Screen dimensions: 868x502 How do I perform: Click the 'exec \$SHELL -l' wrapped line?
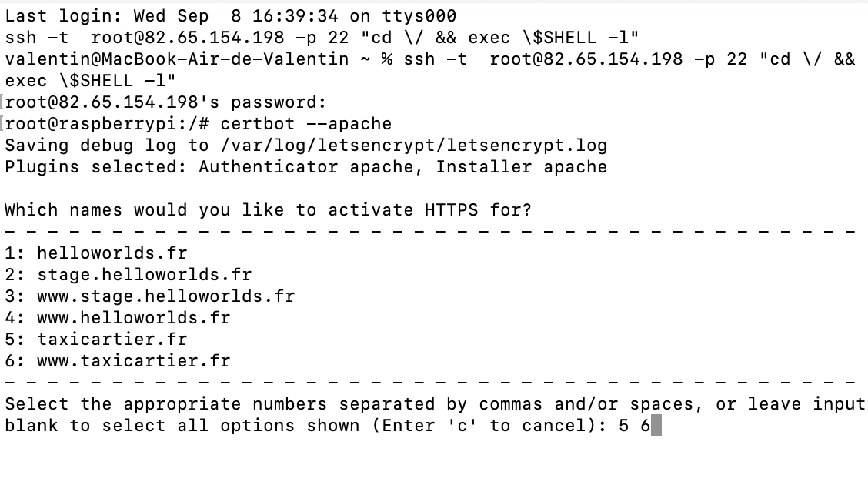(x=91, y=80)
